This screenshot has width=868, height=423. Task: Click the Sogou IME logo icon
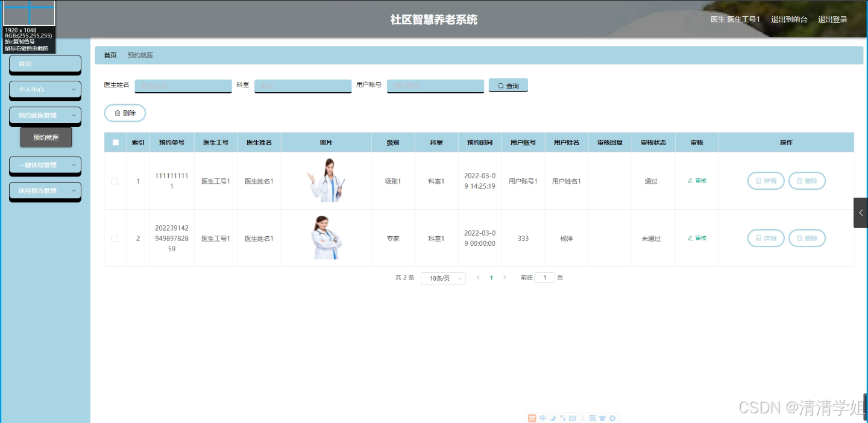pyautogui.click(x=532, y=418)
